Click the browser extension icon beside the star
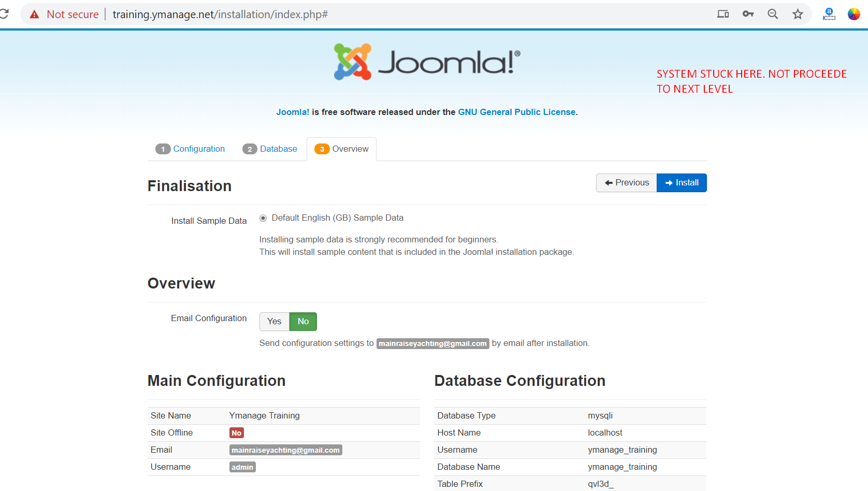 tap(829, 14)
